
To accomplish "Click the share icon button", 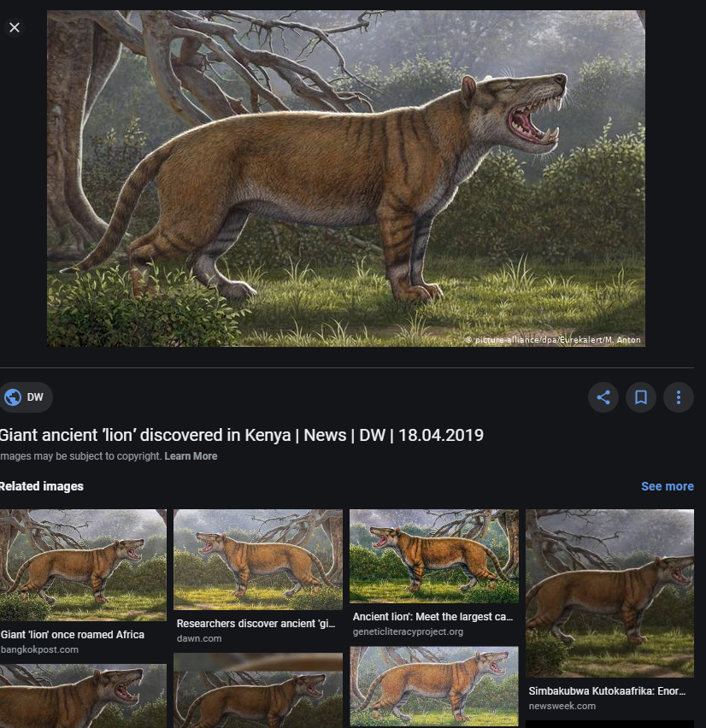I will pyautogui.click(x=603, y=397).
